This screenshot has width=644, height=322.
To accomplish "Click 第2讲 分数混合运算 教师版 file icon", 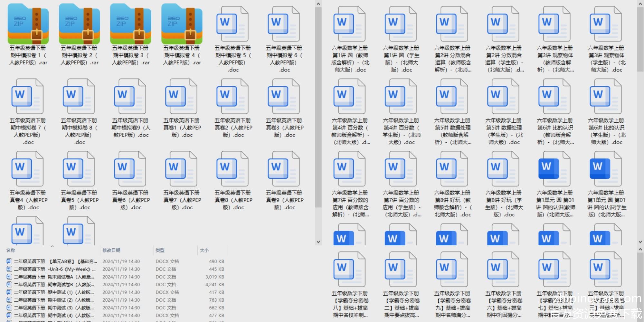I will [x=452, y=24].
